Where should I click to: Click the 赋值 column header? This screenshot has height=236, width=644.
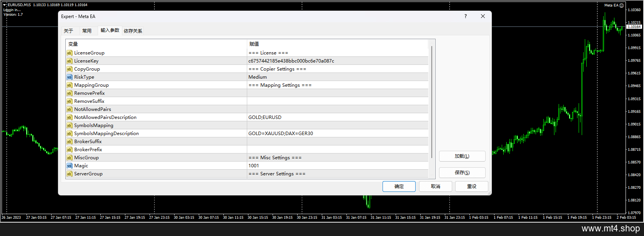point(338,44)
